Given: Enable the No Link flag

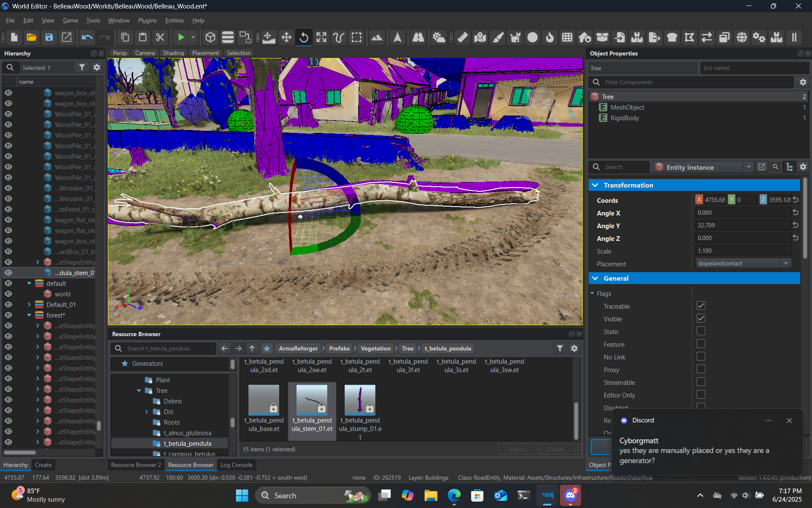Looking at the screenshot, I should [701, 356].
